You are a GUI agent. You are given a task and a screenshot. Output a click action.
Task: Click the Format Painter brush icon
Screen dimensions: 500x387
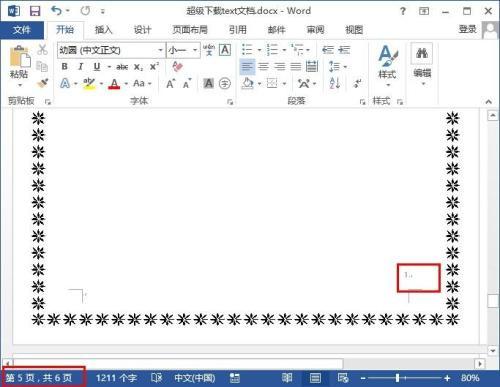pos(42,83)
